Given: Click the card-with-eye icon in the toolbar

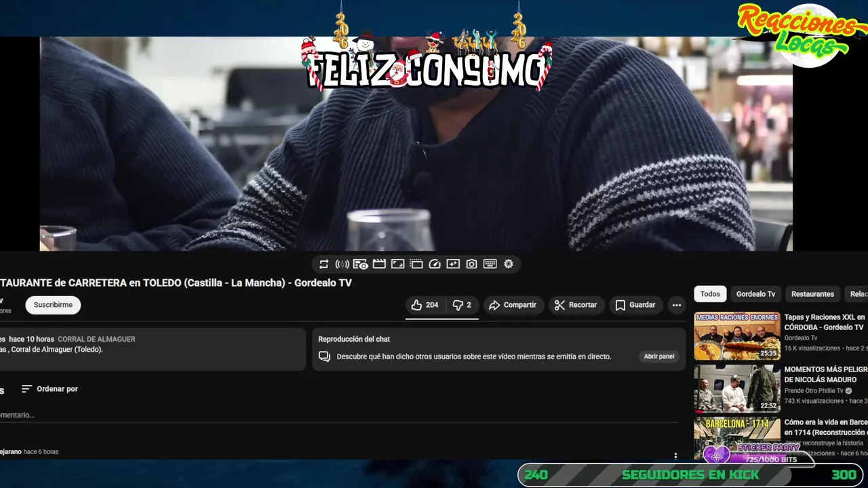Looking at the screenshot, I should 360,264.
